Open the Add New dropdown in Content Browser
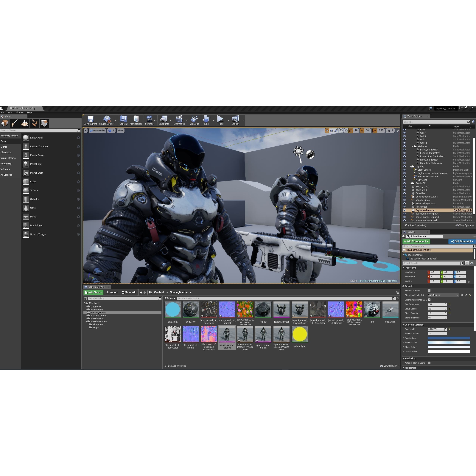The width and height of the screenshot is (476, 476). pyautogui.click(x=93, y=292)
